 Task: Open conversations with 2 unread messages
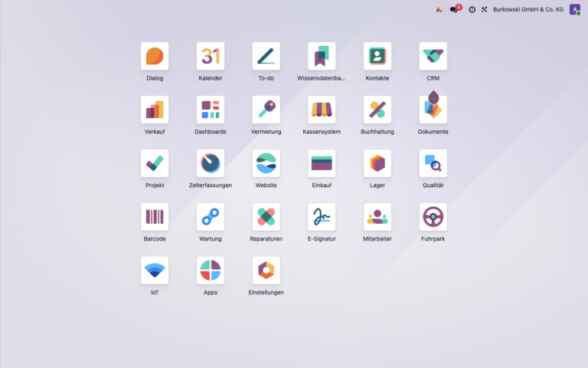point(456,9)
